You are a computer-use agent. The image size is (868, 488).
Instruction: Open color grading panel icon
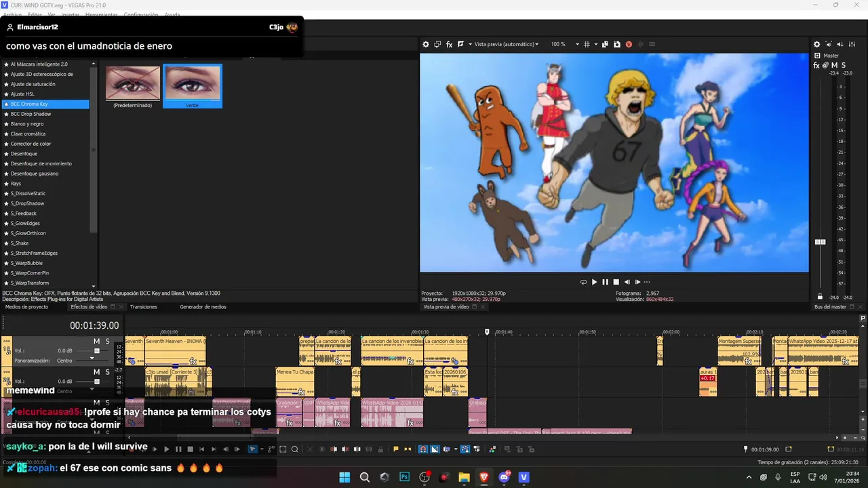point(492,449)
